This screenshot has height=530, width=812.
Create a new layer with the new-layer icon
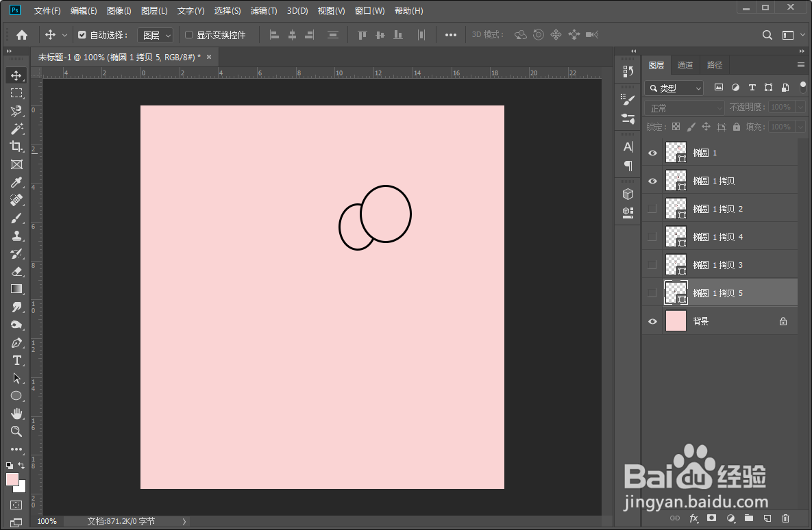pos(767,518)
